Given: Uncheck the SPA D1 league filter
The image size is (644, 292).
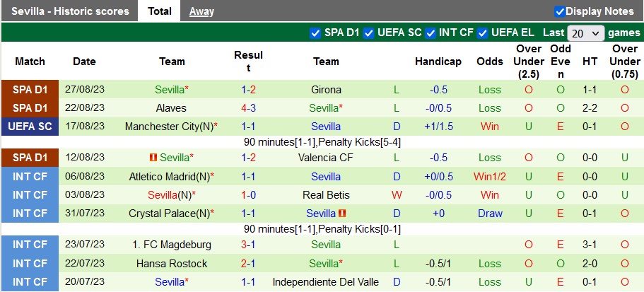Looking at the screenshot, I should (x=315, y=33).
